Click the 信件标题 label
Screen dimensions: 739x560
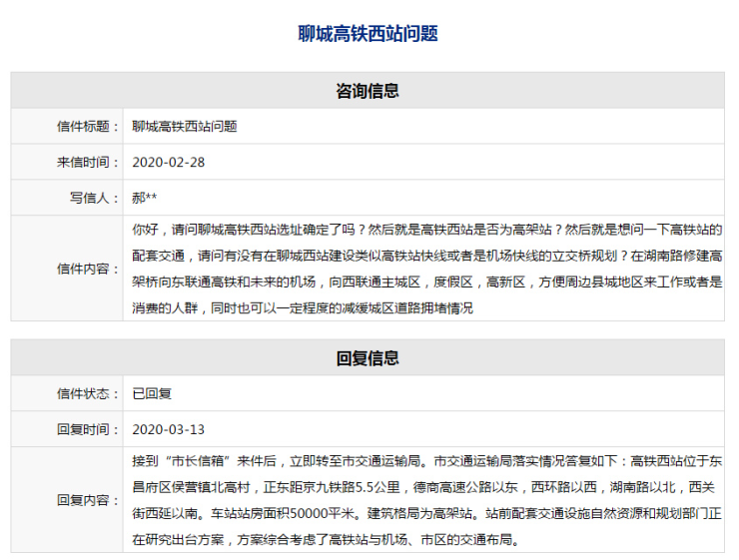click(x=88, y=126)
